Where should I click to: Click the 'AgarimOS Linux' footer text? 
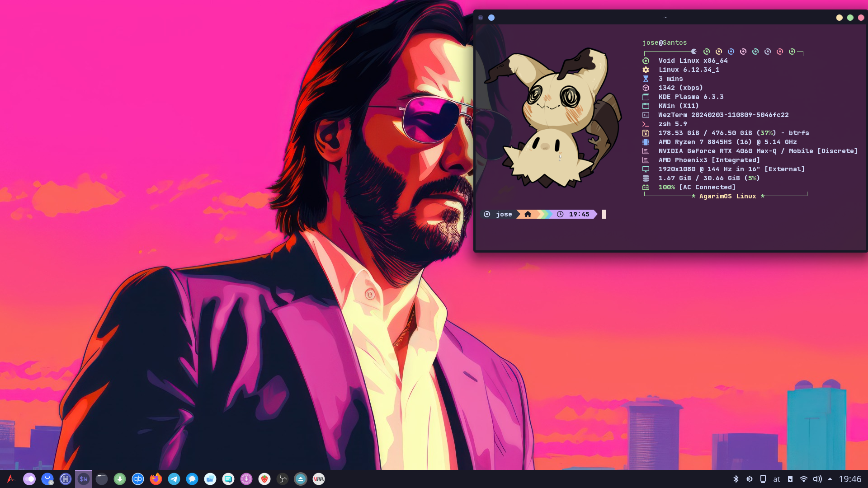[x=727, y=196]
